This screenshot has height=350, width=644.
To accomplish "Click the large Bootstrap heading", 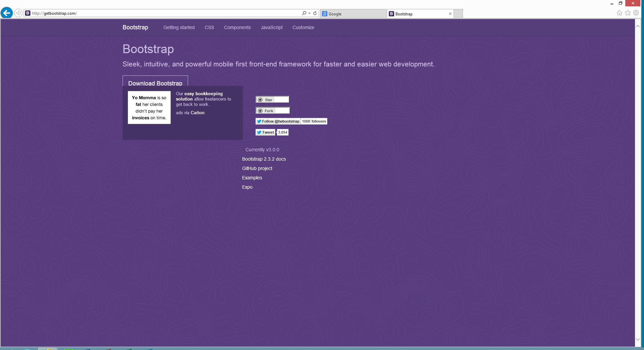I will pos(148,49).
